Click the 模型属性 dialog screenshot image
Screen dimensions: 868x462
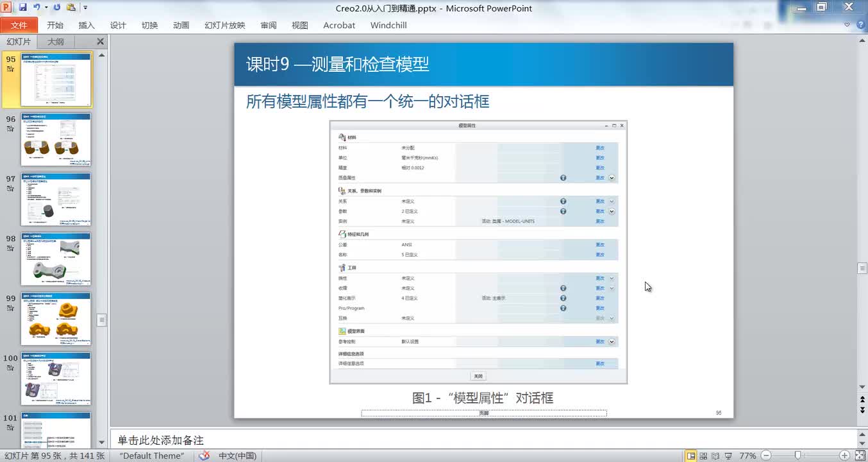click(x=478, y=252)
